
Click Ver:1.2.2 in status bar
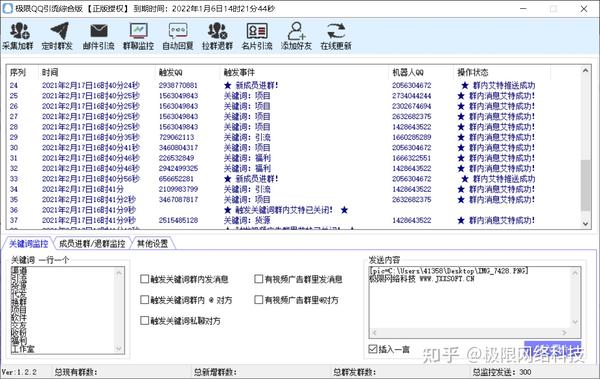point(19,372)
